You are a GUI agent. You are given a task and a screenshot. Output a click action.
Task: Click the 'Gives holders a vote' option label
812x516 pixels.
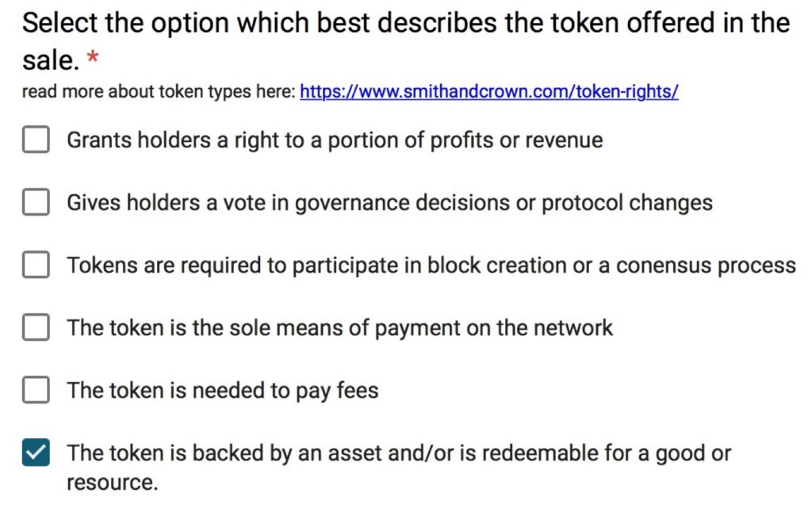click(x=389, y=203)
